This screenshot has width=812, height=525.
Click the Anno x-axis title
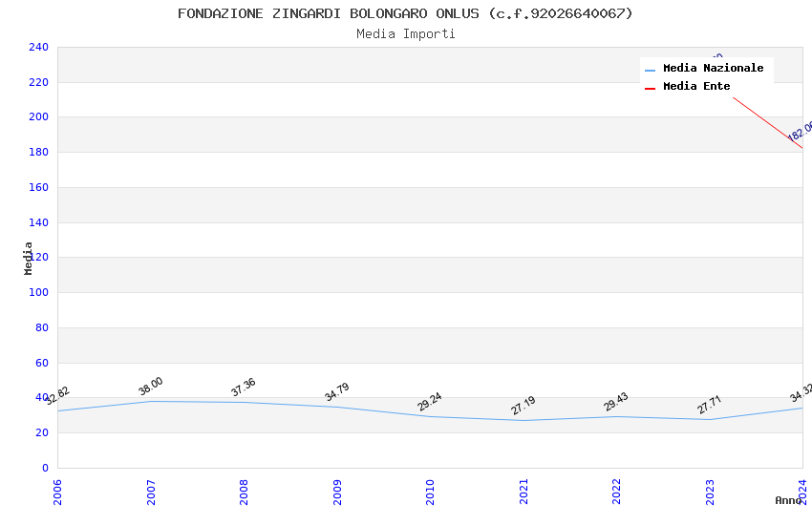tap(788, 500)
